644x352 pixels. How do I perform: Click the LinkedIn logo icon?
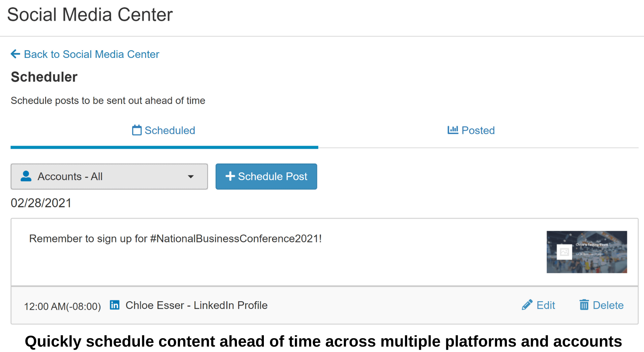click(x=115, y=305)
